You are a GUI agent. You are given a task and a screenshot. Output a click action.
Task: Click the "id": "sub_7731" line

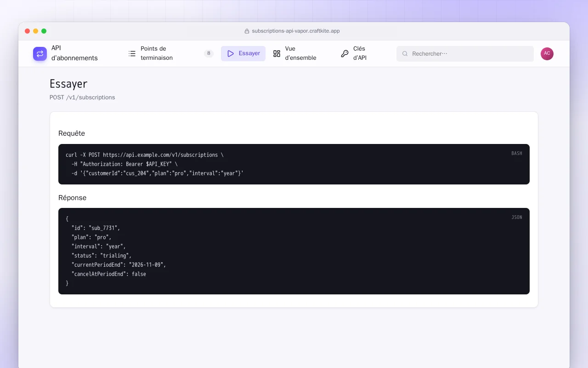(x=96, y=228)
